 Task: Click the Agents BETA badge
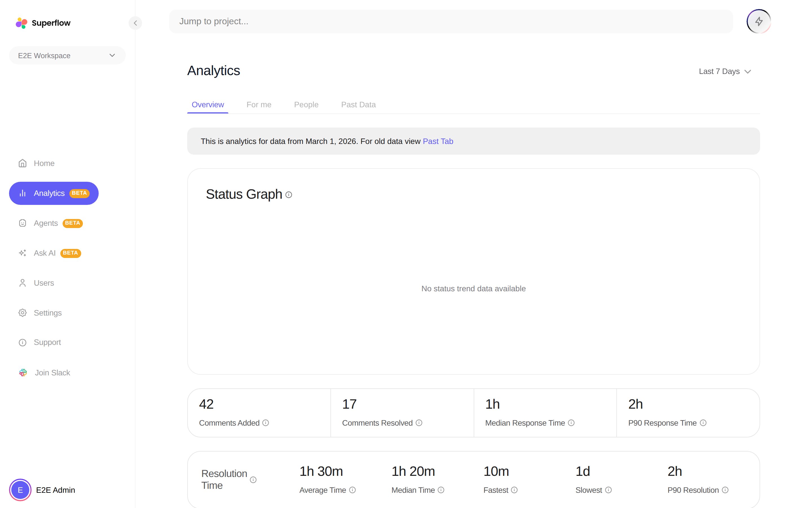pos(72,223)
